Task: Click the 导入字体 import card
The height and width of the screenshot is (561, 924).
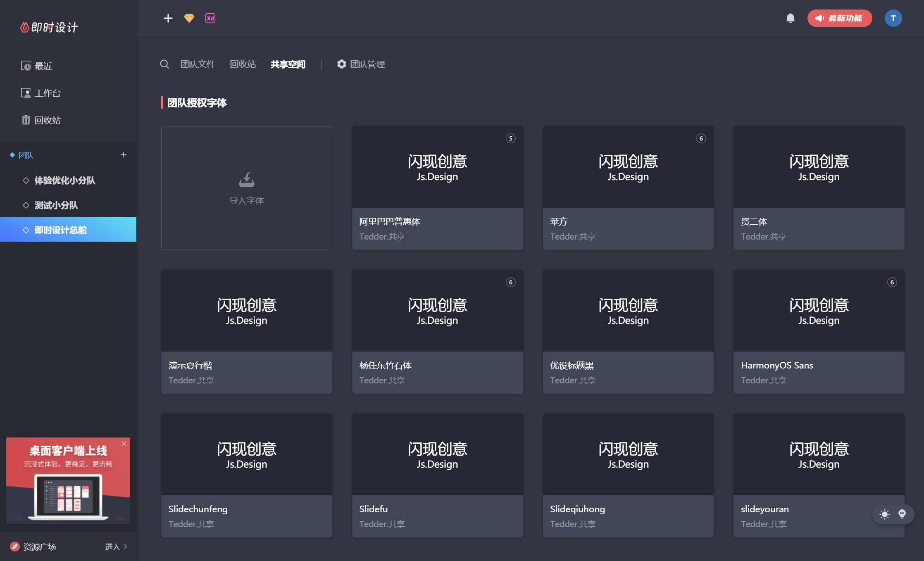Action: pyautogui.click(x=247, y=188)
